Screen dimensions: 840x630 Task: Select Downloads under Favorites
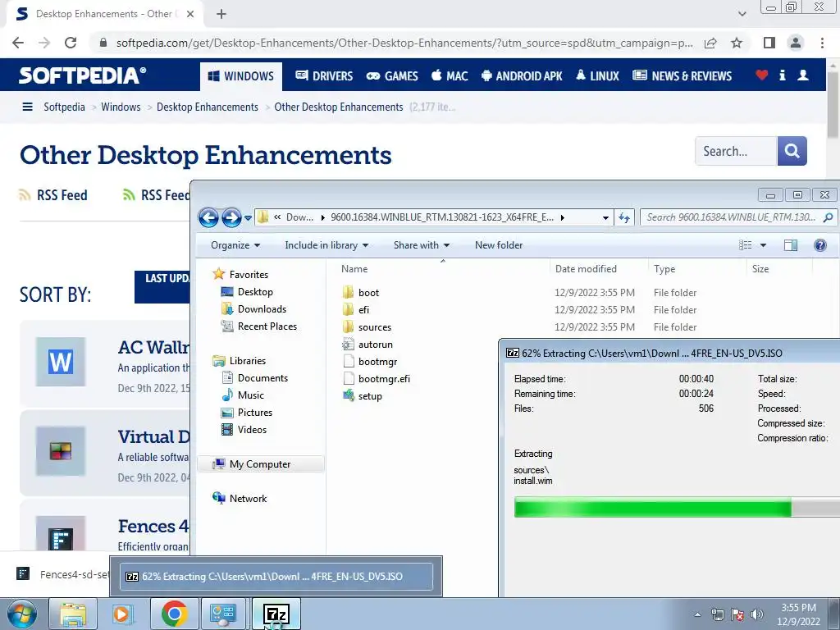coord(254,309)
